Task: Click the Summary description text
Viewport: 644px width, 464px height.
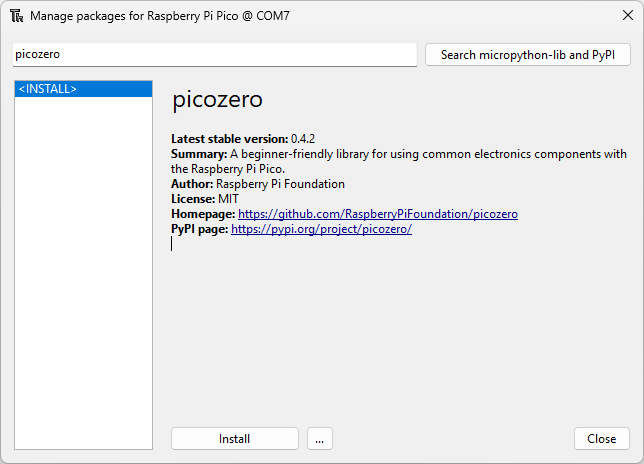Action: click(x=399, y=161)
